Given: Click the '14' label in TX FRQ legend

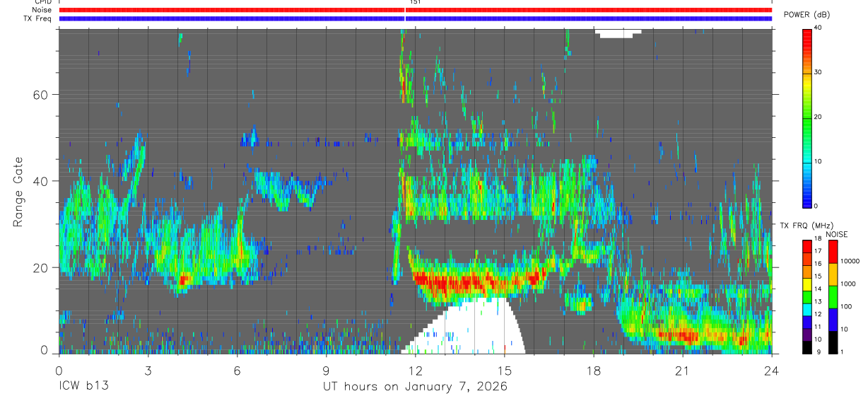Looking at the screenshot, I should [x=819, y=289].
